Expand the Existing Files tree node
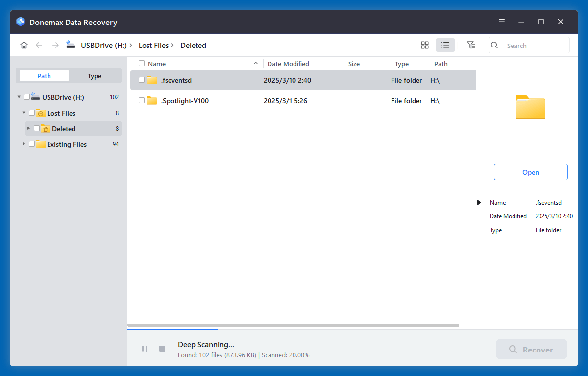The image size is (588, 376). click(x=23, y=144)
